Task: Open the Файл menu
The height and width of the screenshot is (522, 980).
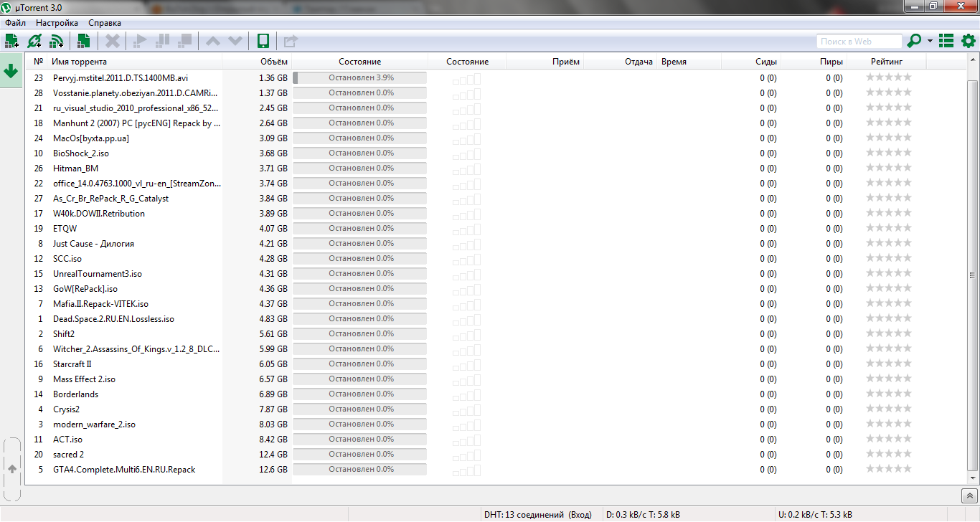Action: coord(15,23)
